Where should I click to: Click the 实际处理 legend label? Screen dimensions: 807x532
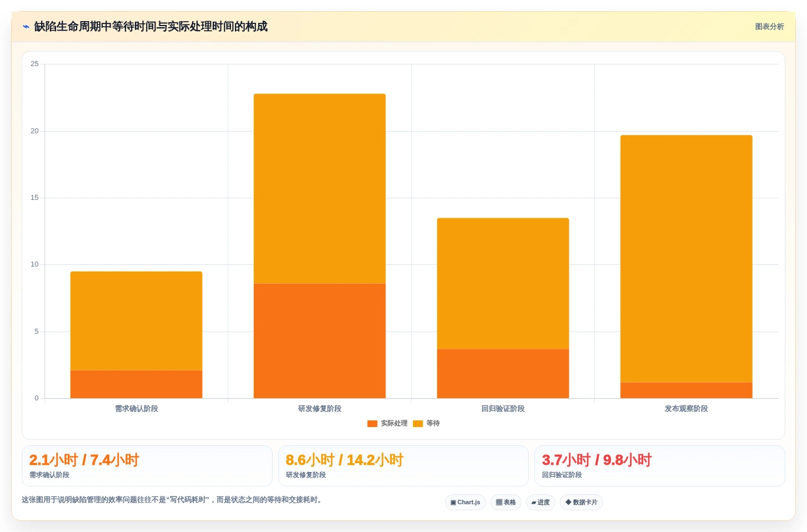[x=394, y=423]
